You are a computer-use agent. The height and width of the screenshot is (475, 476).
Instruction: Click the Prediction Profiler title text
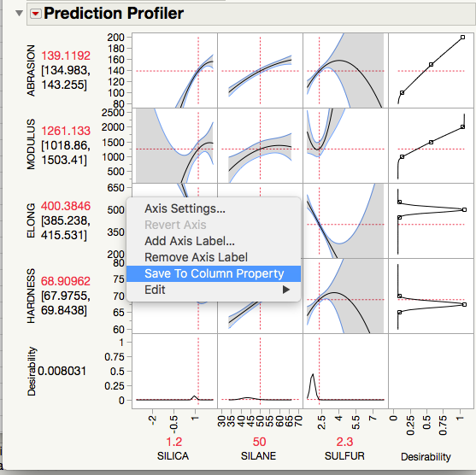coord(114,13)
